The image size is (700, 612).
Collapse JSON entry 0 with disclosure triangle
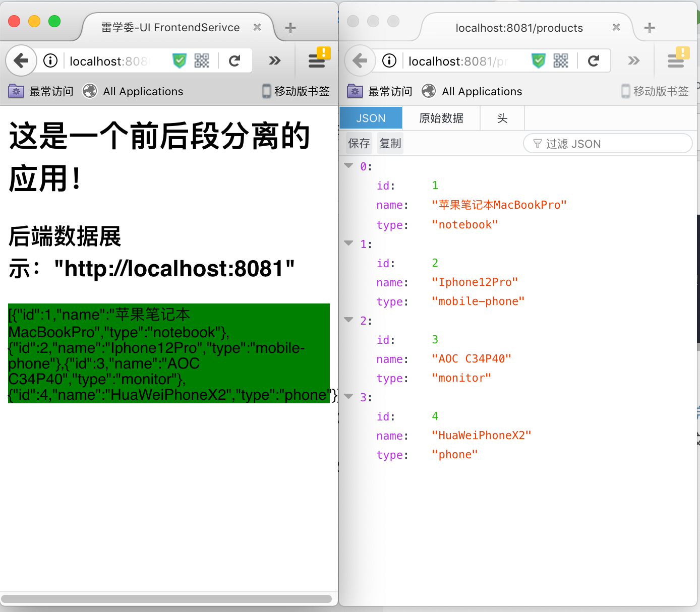click(x=348, y=165)
